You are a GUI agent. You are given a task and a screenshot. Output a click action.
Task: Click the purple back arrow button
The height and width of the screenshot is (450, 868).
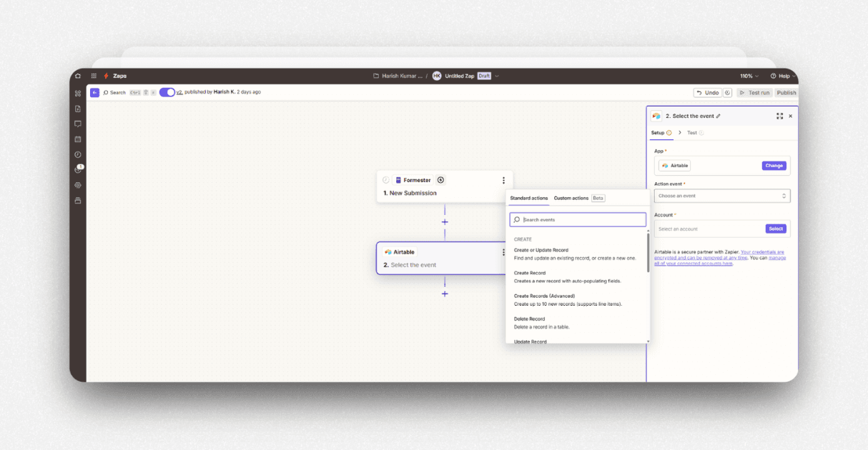coord(94,93)
